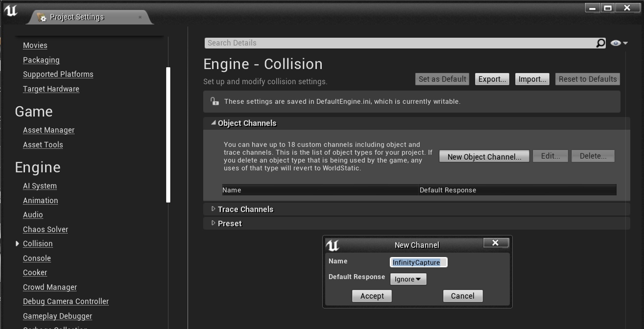Click the Unreal Engine logo icon
The width and height of the screenshot is (644, 329).
tap(10, 11)
